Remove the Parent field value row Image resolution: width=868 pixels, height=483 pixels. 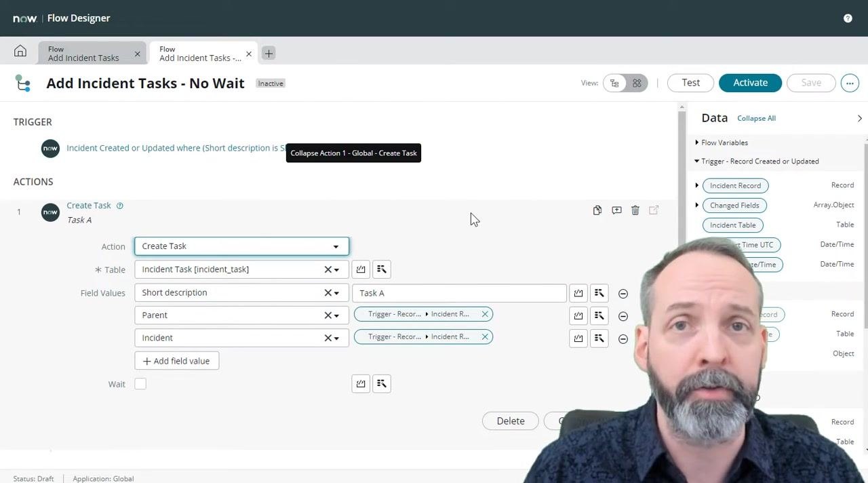click(623, 316)
